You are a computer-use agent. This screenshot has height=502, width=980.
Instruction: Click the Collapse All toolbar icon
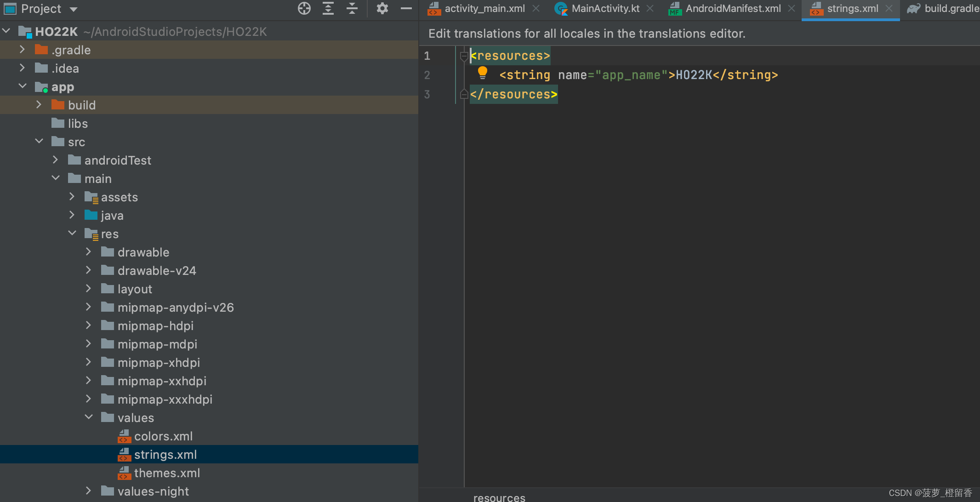(352, 8)
